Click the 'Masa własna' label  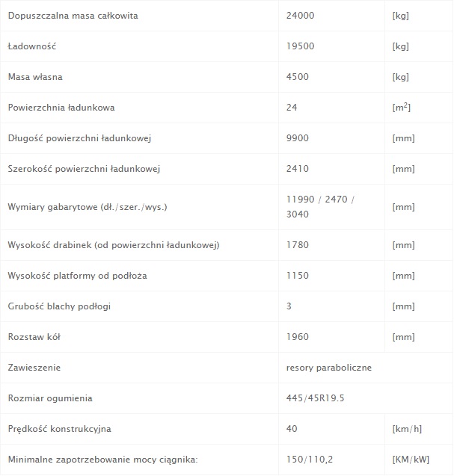(35, 77)
